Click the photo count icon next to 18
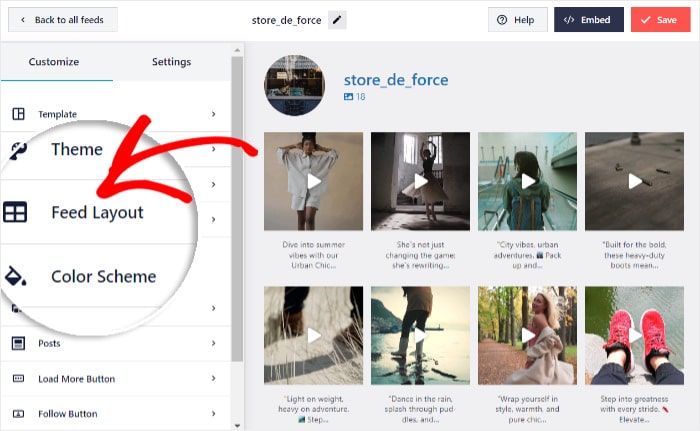The height and width of the screenshot is (431, 700). click(348, 96)
